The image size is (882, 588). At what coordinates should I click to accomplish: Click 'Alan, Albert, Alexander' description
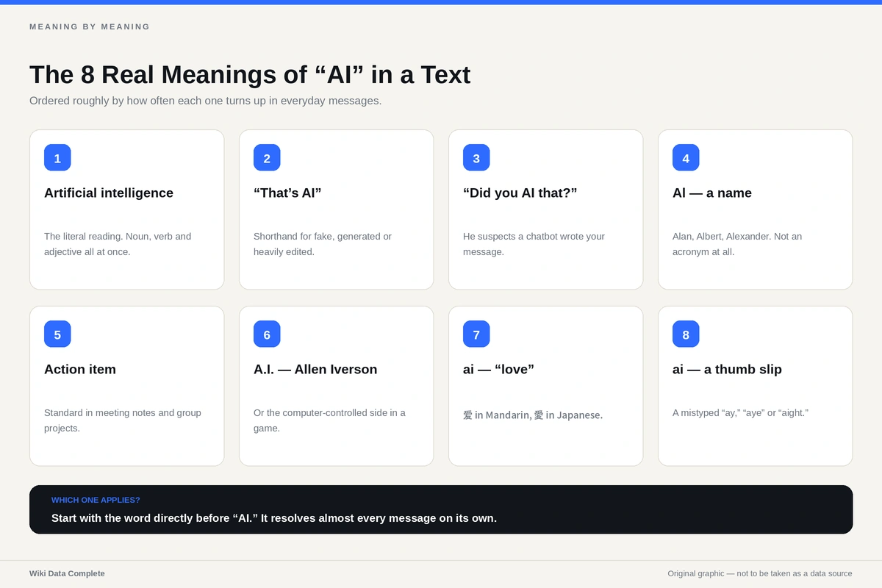point(737,244)
